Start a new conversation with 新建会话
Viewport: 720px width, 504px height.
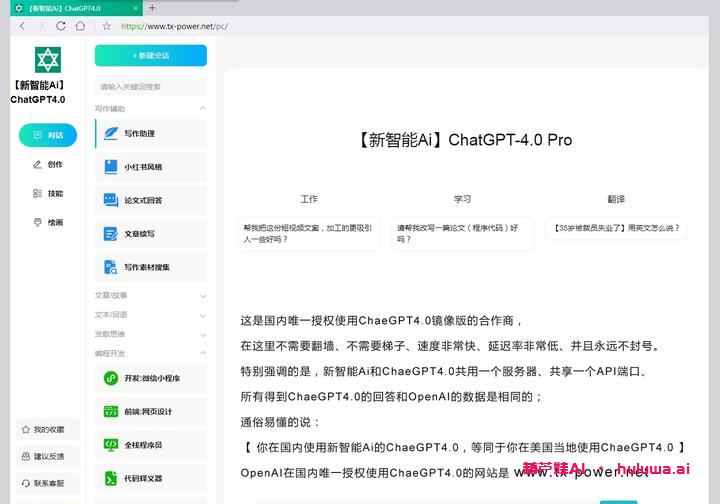[x=151, y=56]
